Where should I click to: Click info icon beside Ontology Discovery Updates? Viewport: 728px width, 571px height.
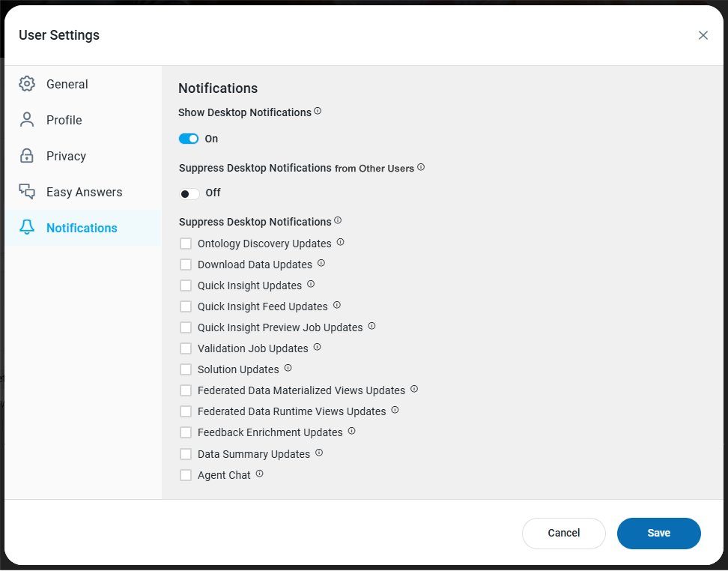(x=340, y=243)
